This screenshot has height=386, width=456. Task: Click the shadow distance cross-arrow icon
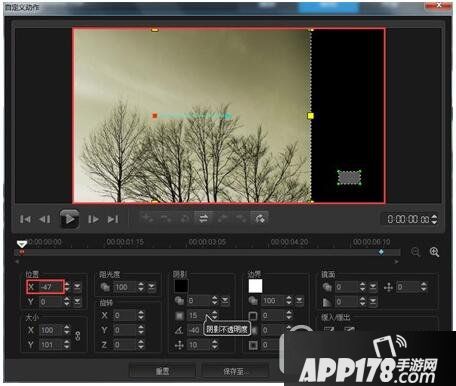pyautogui.click(x=179, y=345)
